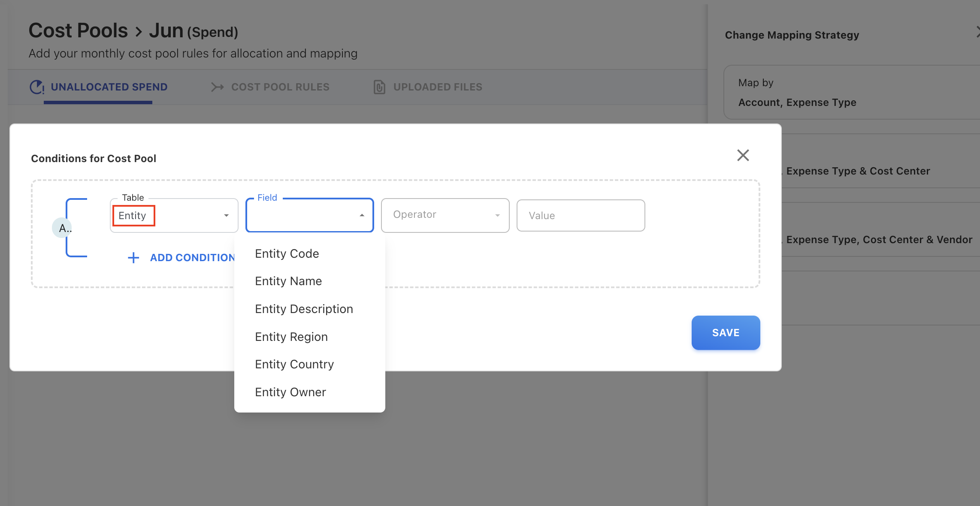Screen dimensions: 980x506
Task: Choose Entity Name option
Action: [x=288, y=281]
